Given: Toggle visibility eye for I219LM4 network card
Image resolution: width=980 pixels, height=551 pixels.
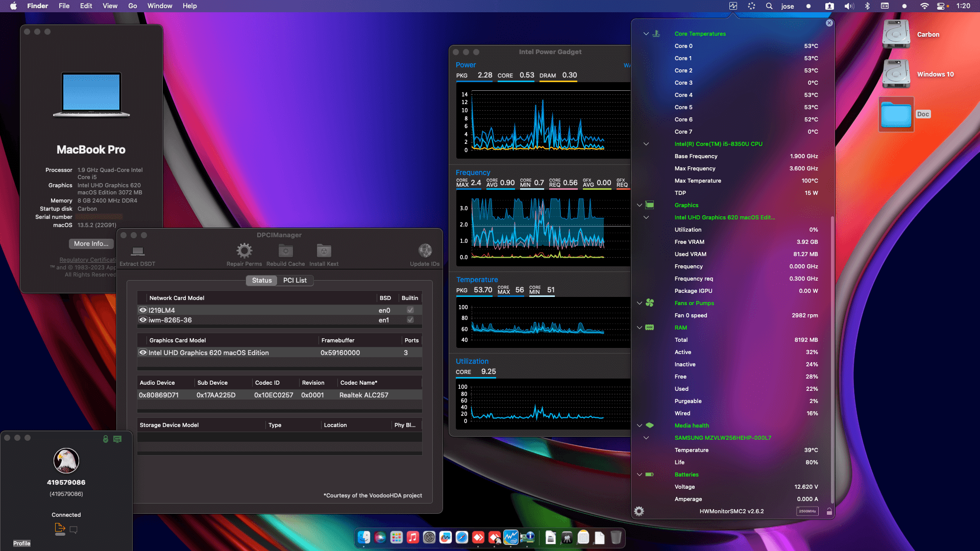Looking at the screenshot, I should pos(143,310).
